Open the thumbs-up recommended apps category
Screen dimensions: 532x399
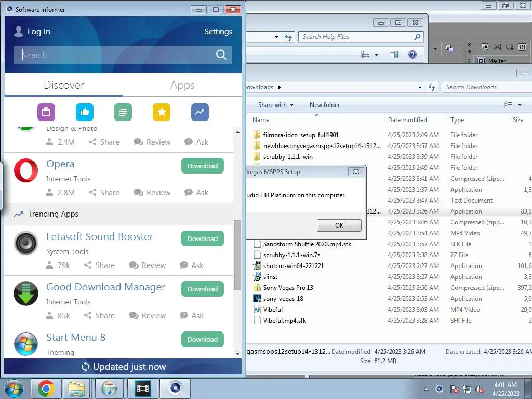click(x=85, y=112)
